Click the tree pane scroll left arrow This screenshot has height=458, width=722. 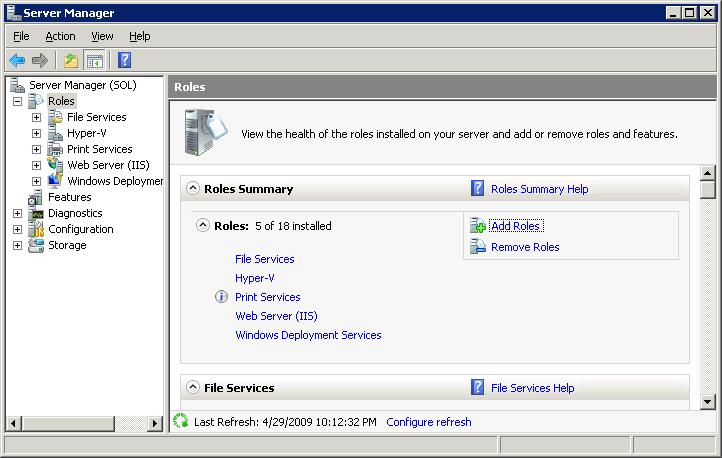[14, 423]
